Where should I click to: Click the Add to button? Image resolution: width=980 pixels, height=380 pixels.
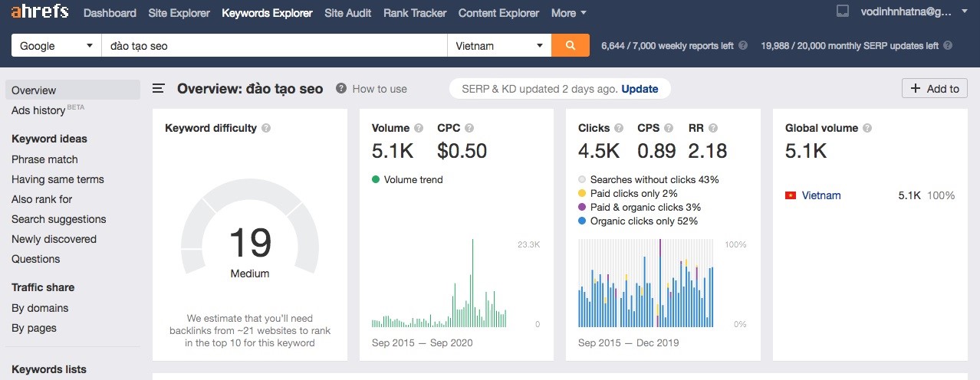934,89
